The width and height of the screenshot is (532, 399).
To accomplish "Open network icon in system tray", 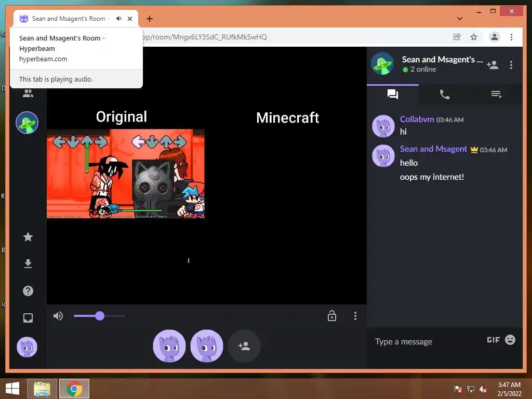I will 471,389.
